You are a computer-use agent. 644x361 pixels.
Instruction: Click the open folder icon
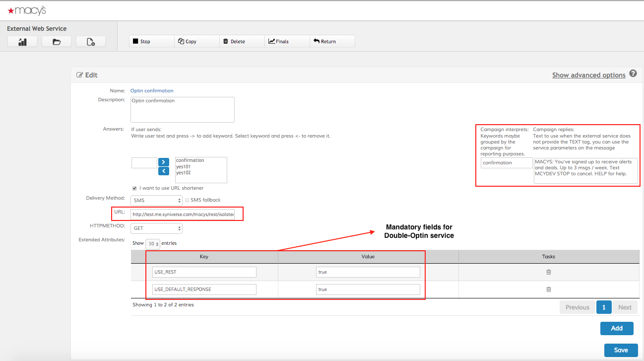pyautogui.click(x=57, y=42)
